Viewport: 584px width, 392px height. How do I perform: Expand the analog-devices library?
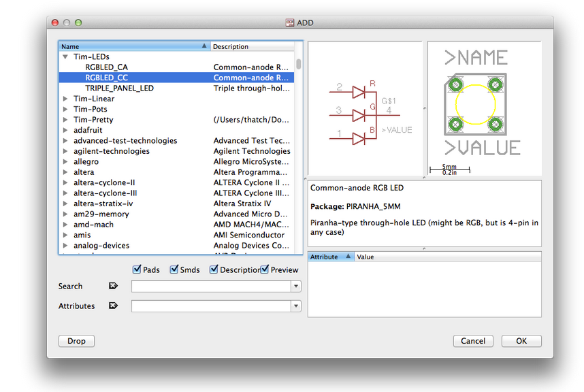point(65,246)
